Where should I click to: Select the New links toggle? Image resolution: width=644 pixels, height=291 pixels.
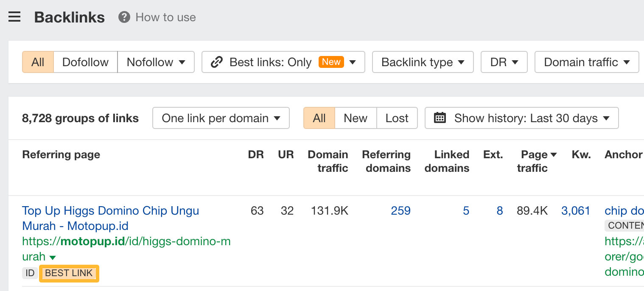pos(356,118)
